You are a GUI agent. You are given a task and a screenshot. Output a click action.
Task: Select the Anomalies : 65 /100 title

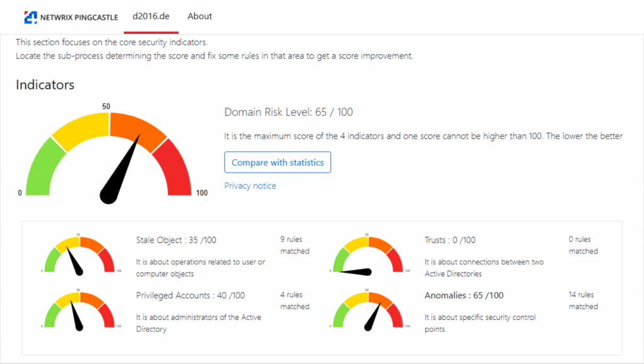464,295
